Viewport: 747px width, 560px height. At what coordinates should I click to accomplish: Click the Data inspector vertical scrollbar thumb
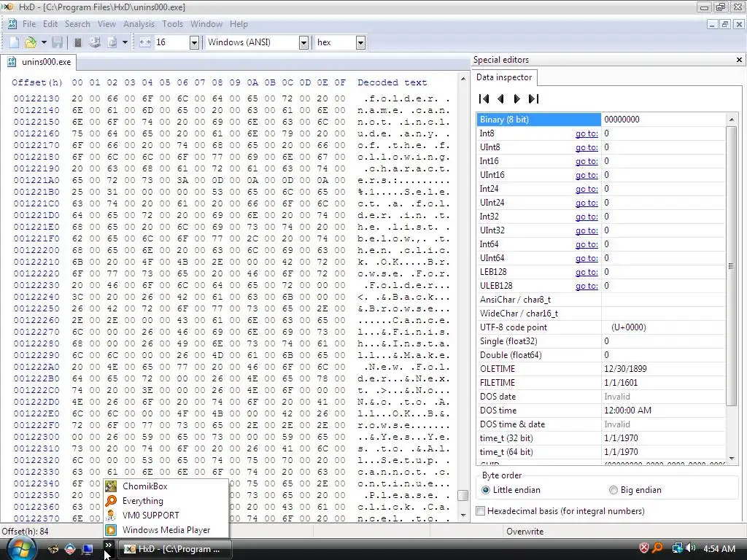pyautogui.click(x=731, y=267)
